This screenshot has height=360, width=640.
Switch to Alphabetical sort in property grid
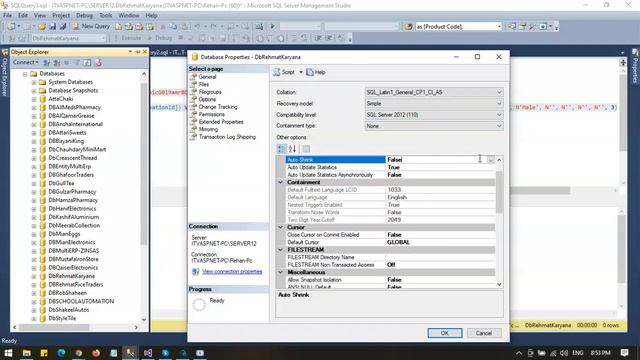292,149
